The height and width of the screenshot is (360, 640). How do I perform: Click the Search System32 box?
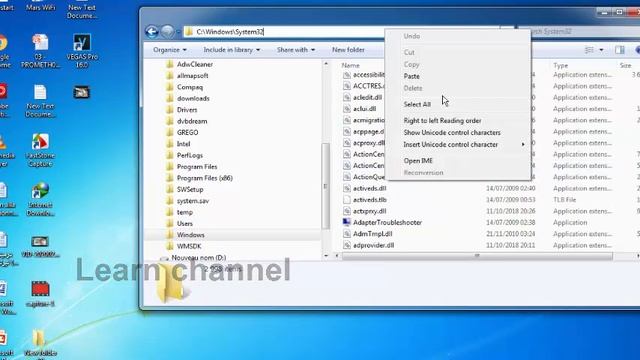click(580, 31)
